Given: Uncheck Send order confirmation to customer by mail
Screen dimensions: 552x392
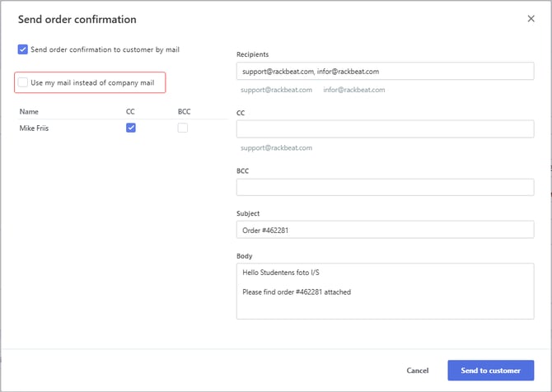Looking at the screenshot, I should click(x=22, y=49).
